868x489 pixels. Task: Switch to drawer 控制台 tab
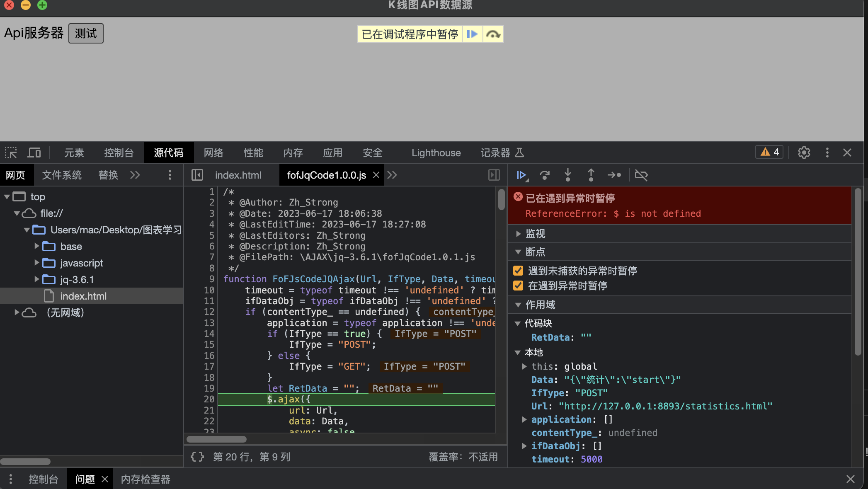click(43, 479)
